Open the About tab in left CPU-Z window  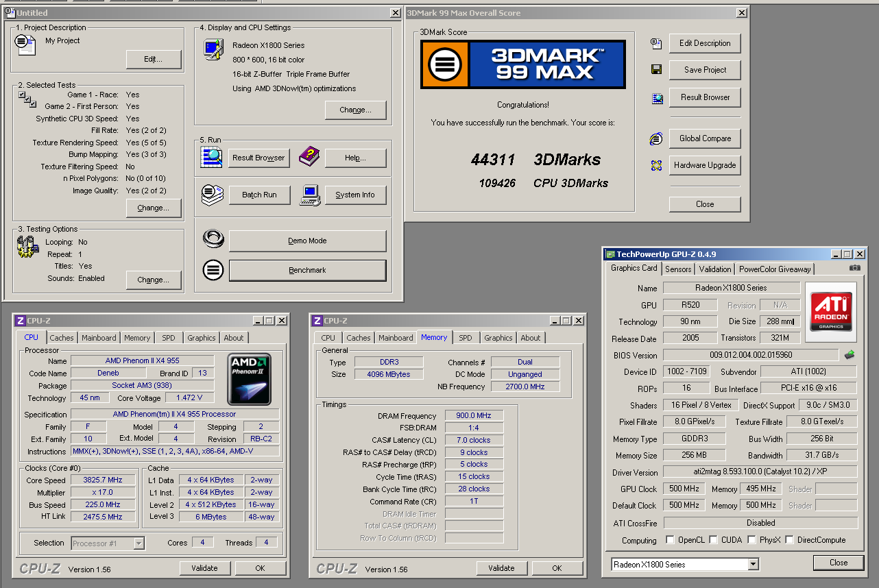(234, 338)
